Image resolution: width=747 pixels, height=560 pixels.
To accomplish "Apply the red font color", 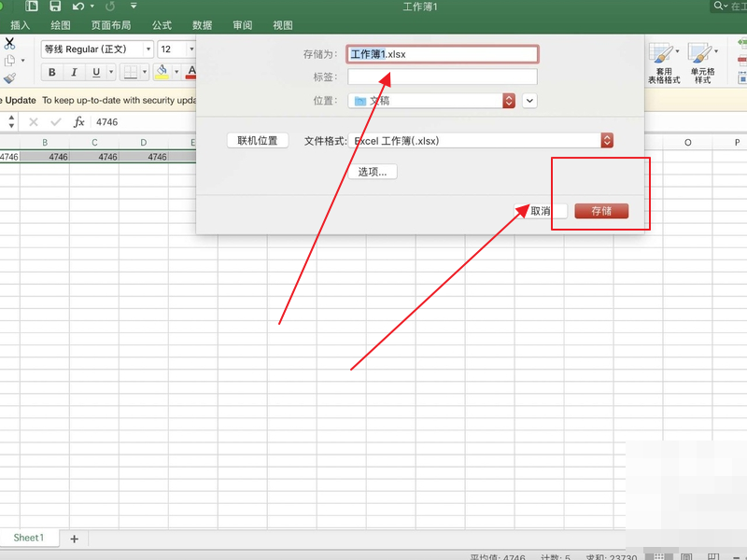I will click(191, 72).
